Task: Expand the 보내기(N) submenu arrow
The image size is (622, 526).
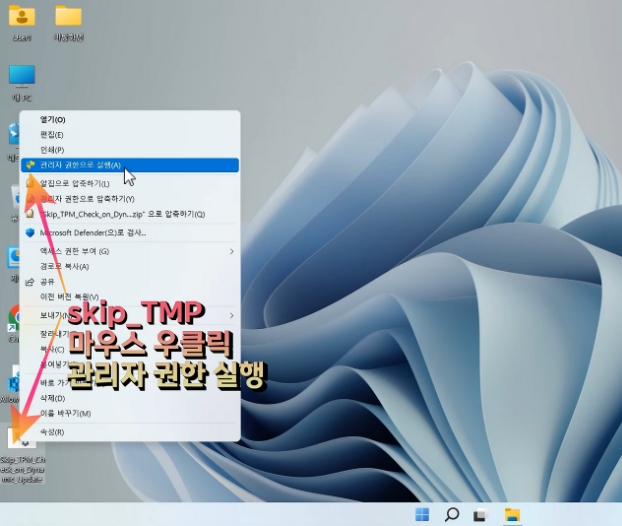Action: point(231,315)
